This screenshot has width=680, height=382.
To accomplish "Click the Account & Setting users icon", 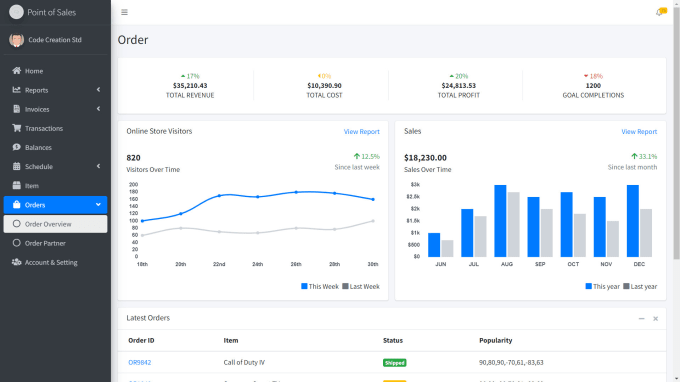I will 16,262.
